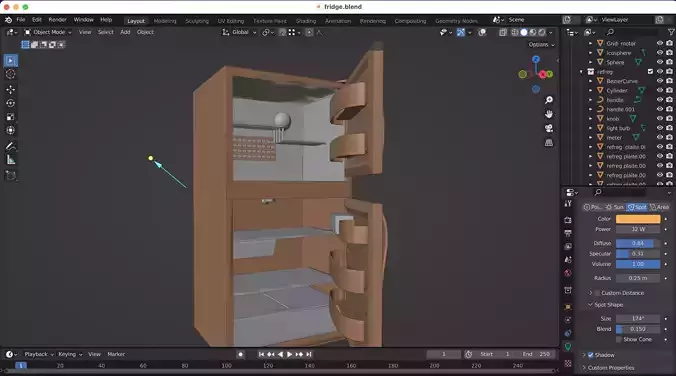This screenshot has height=376, width=676.
Task: Open the Object Data light properties icon
Action: (568, 346)
